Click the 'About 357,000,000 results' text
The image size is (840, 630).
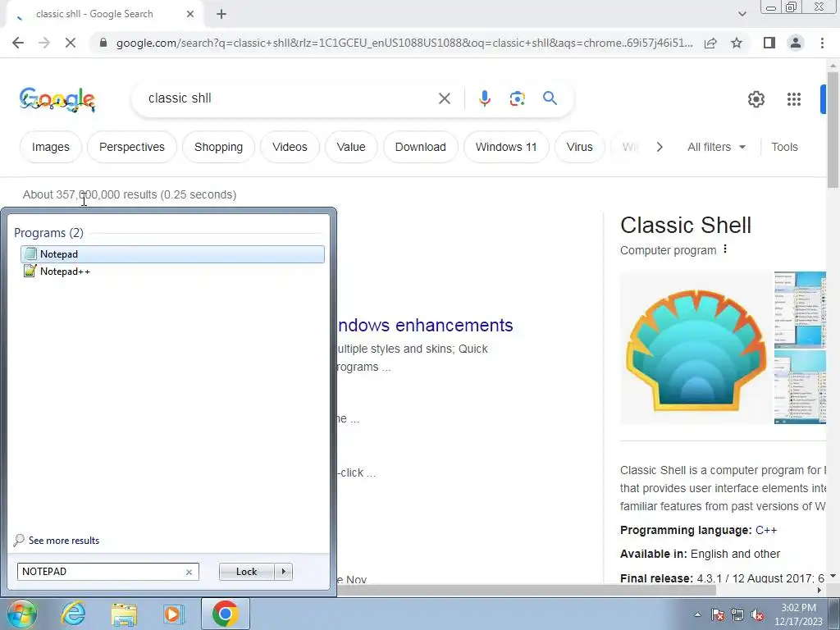coord(130,194)
